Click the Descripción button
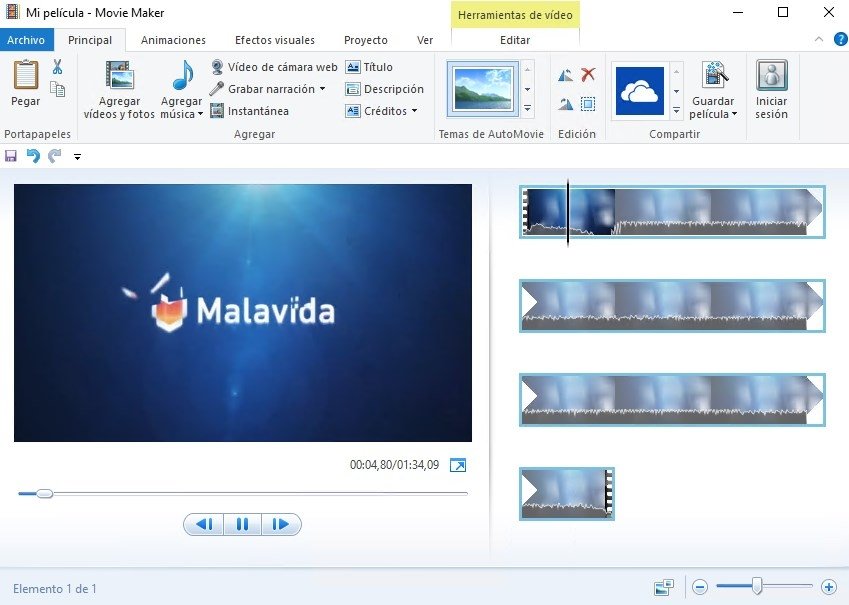 [x=384, y=88]
